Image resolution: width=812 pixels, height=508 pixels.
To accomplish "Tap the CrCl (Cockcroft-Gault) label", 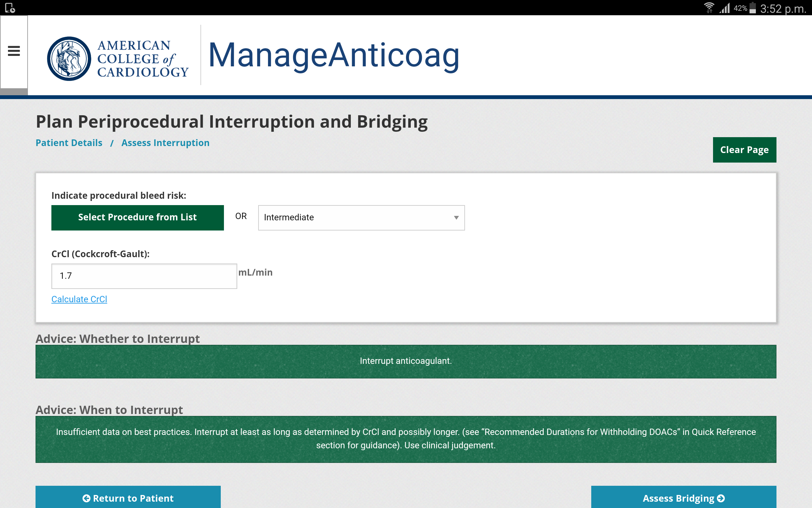I will [100, 254].
